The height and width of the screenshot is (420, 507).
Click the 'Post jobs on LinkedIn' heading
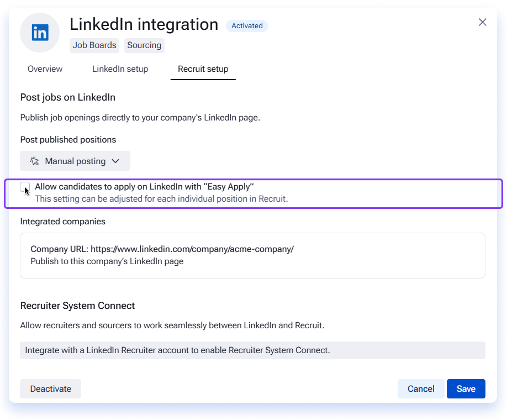(x=68, y=97)
